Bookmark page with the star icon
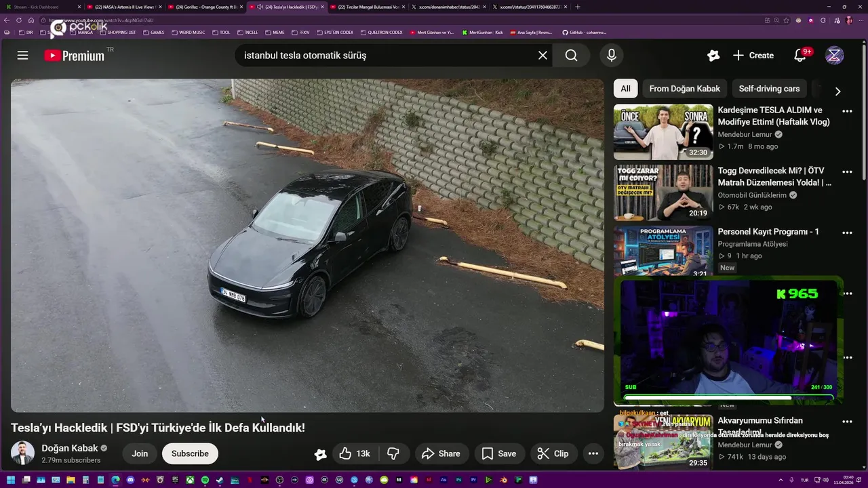The image size is (868, 488). pos(786,20)
